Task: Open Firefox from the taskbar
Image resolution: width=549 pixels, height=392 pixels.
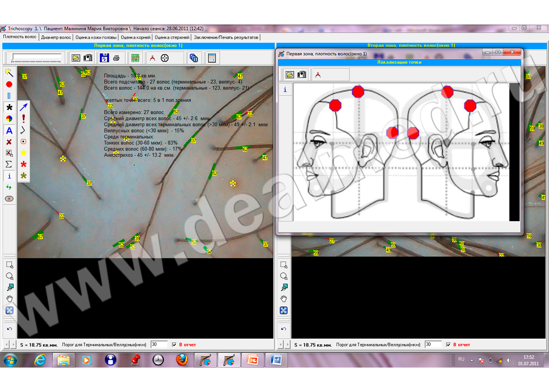Action: 182,360
